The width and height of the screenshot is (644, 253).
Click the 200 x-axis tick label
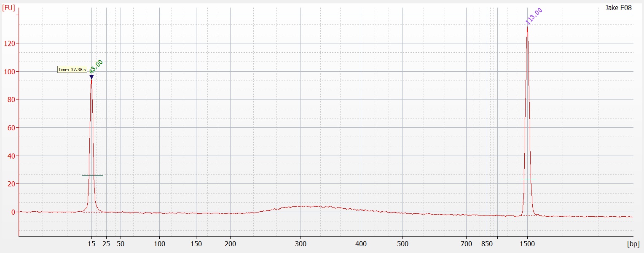pyautogui.click(x=230, y=244)
